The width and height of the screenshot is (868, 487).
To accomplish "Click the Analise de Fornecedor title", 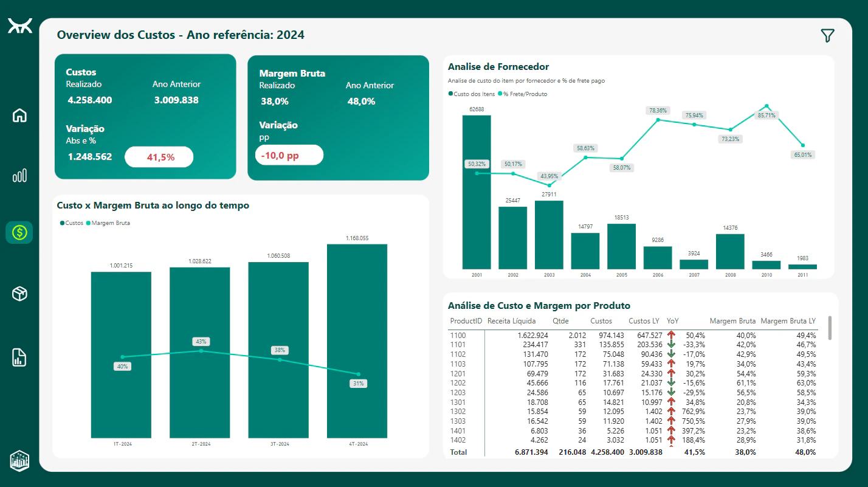I will coord(498,67).
